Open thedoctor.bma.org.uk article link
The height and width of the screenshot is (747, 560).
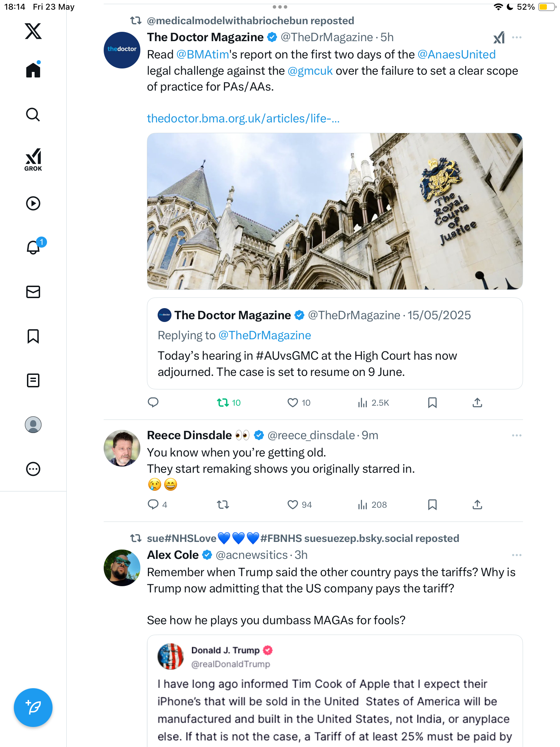coord(243,118)
